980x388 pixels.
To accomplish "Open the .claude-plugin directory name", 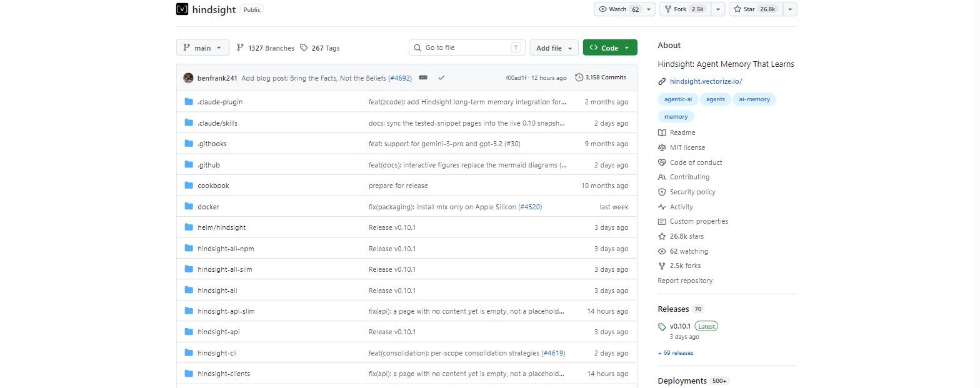I will pos(220,102).
